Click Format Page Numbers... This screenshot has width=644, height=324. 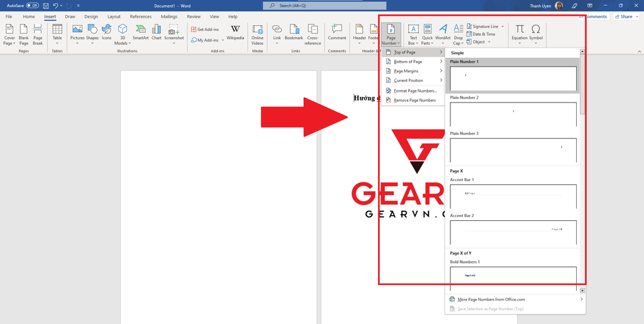[x=413, y=91]
